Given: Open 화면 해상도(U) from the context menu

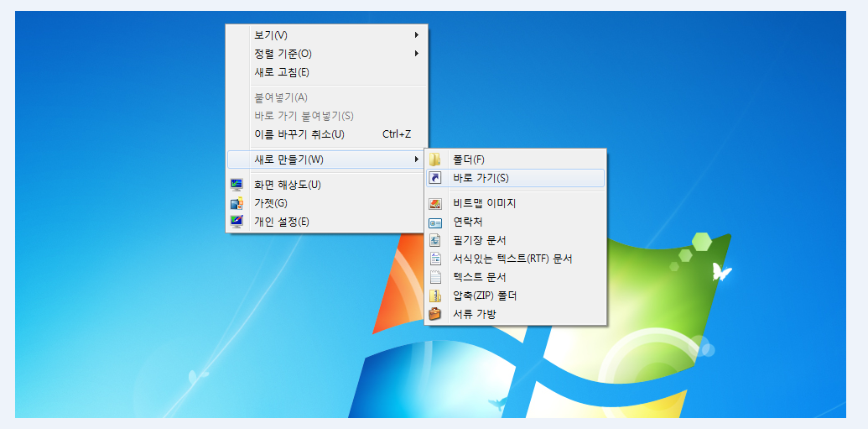Looking at the screenshot, I should [x=326, y=185].
